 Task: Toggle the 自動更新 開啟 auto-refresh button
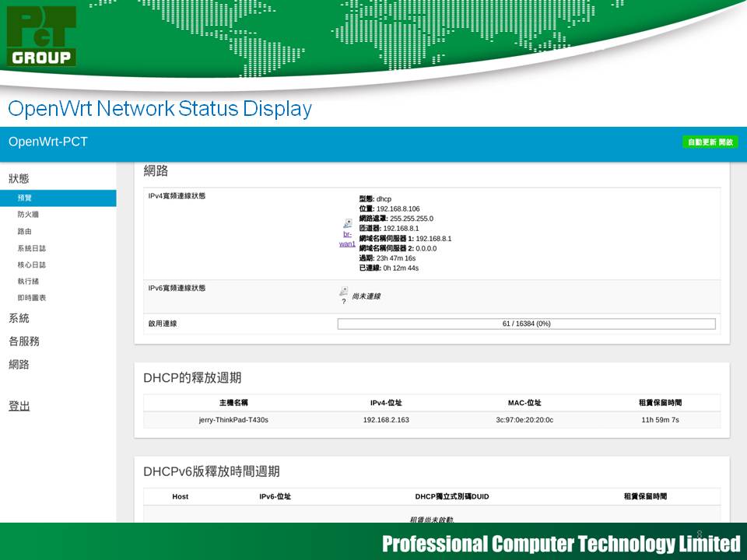tap(710, 142)
